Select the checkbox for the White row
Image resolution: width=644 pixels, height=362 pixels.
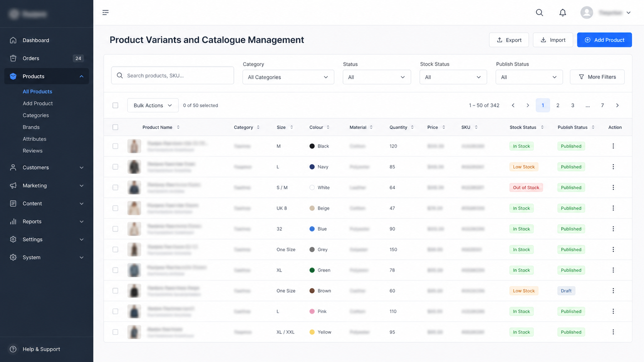click(x=115, y=187)
